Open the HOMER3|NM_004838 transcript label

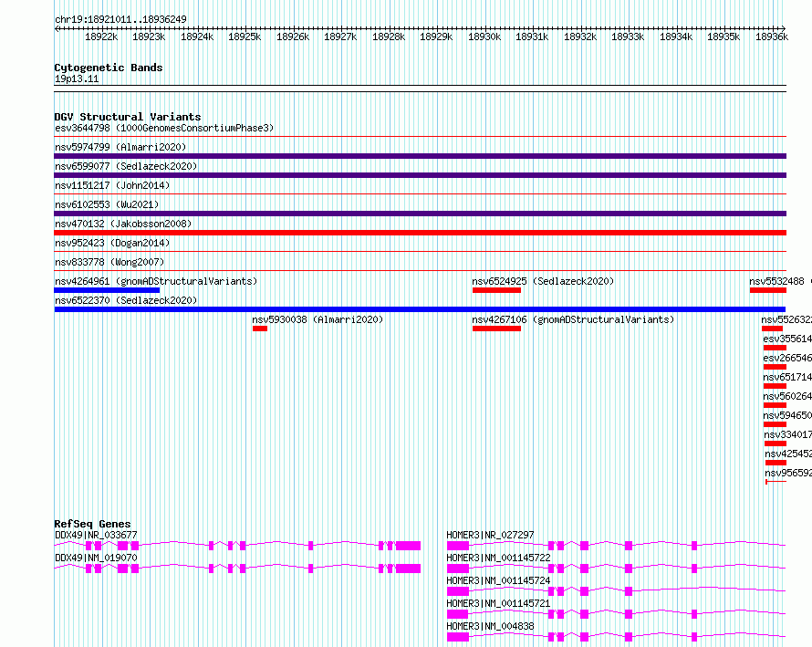tap(490, 626)
